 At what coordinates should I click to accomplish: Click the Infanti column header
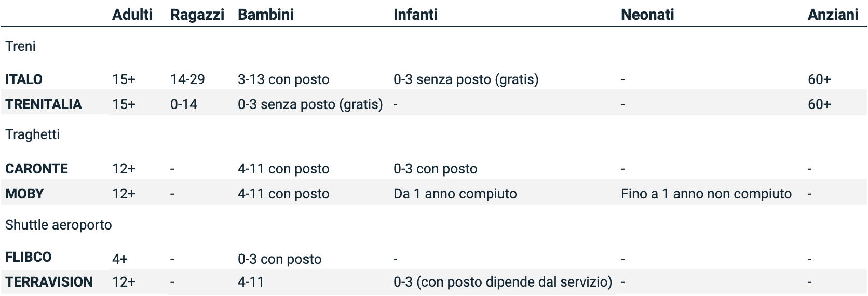(415, 15)
